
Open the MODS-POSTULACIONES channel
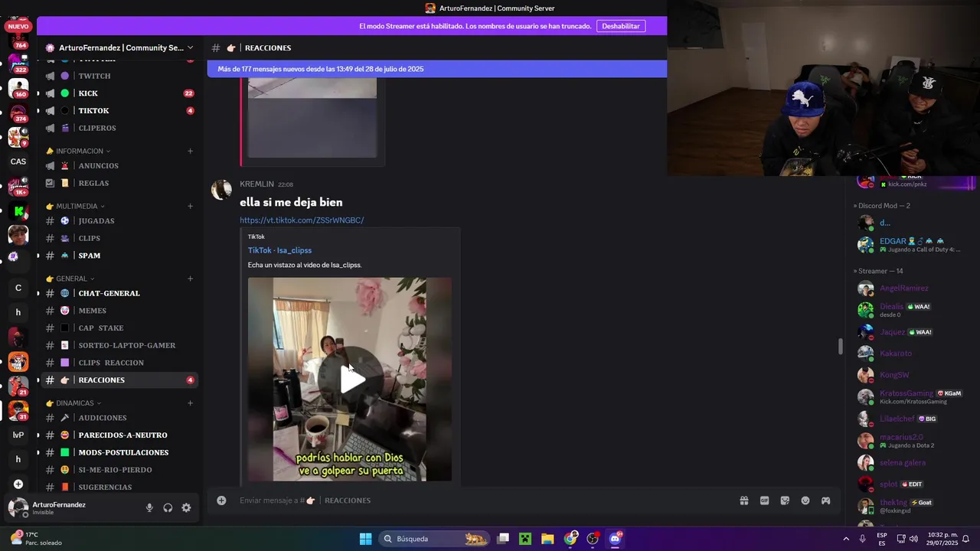point(119,452)
